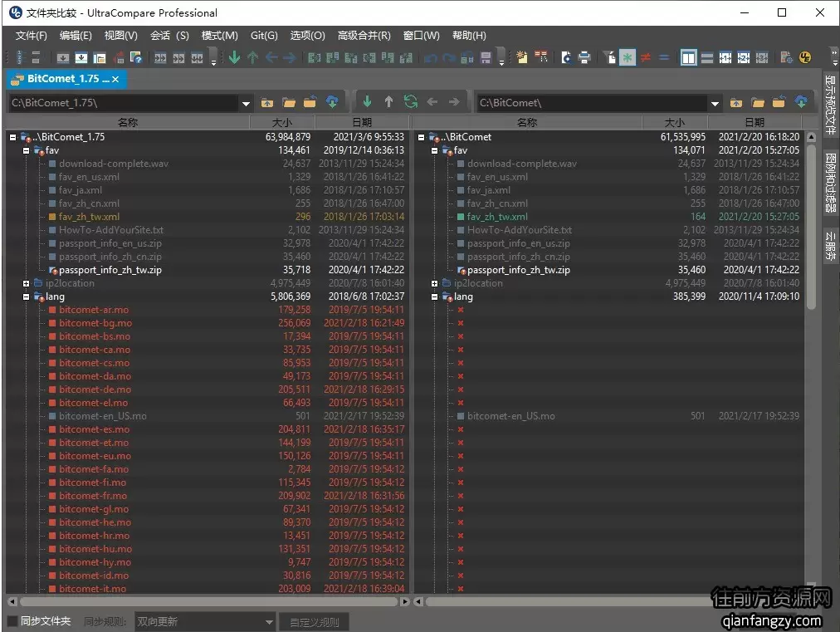Screen dimensions: 840x632
Task: Collapse the right ..\BitComet root node
Action: 421,137
